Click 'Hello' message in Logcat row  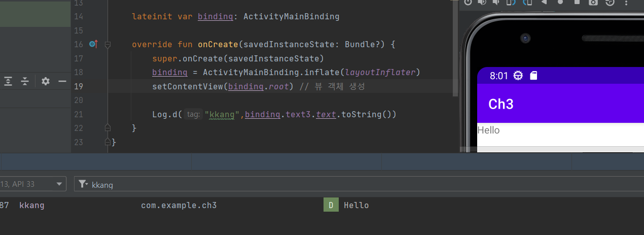tap(356, 206)
